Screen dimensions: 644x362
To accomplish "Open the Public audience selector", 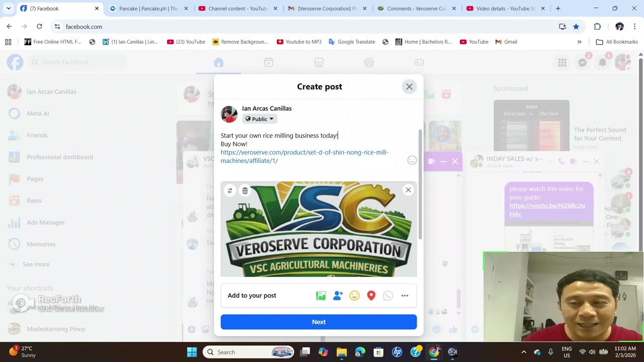I will [259, 119].
